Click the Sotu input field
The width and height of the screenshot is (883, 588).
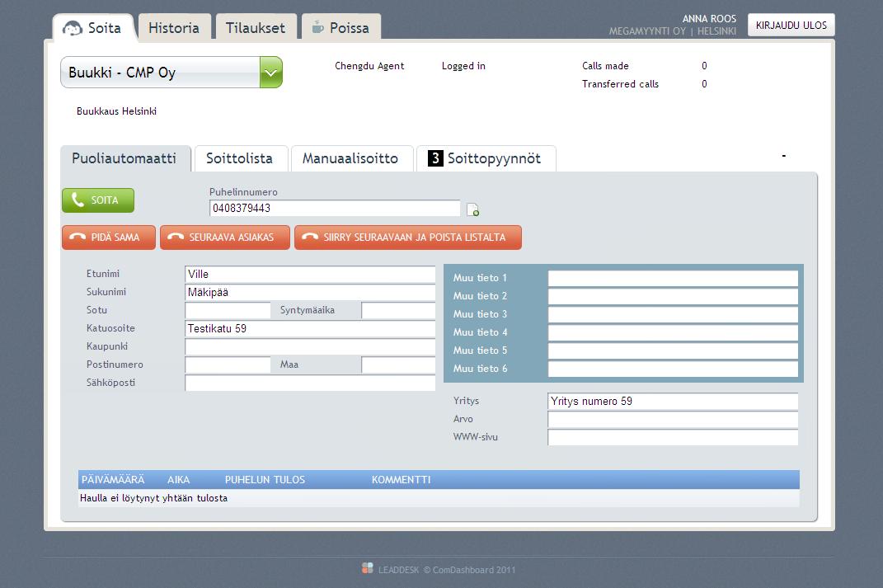[x=228, y=310]
